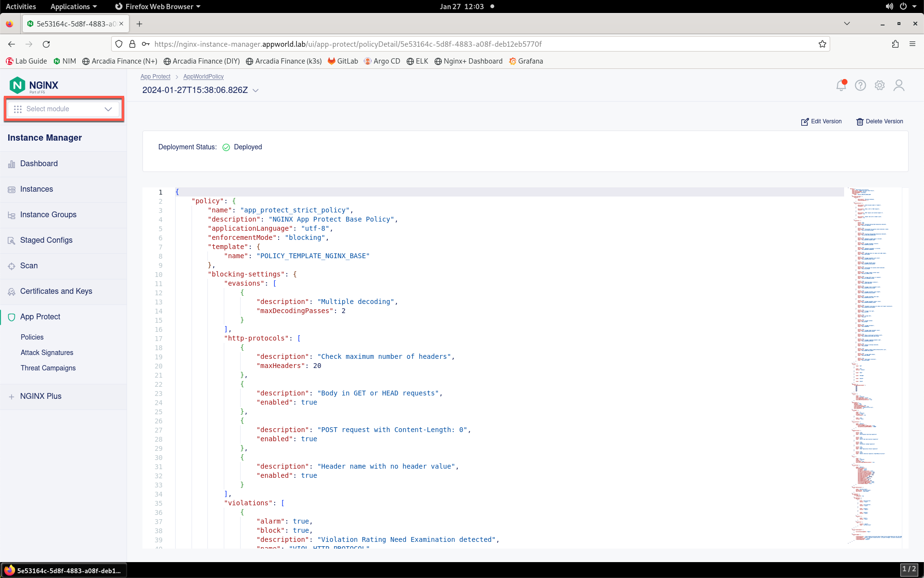Screen dimensions: 924x578
Task: Click the module grid dots icon
Action: [x=18, y=109]
